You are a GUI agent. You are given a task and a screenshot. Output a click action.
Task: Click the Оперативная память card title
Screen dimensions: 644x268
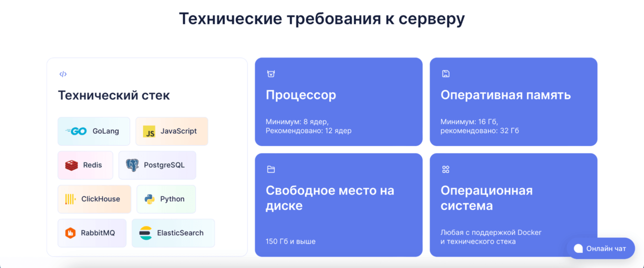point(506,95)
